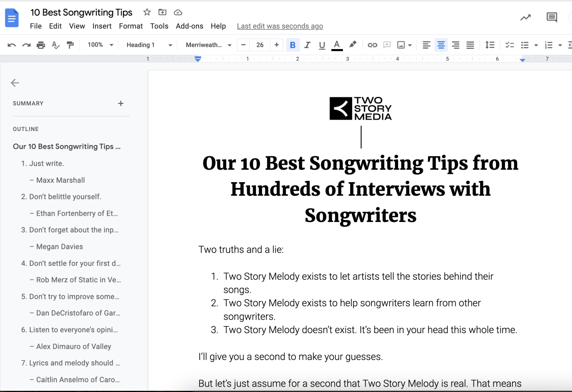Jump to '2. Don't belittle yourself.' in outline
Screen dimensions: 572x392
[61, 197]
